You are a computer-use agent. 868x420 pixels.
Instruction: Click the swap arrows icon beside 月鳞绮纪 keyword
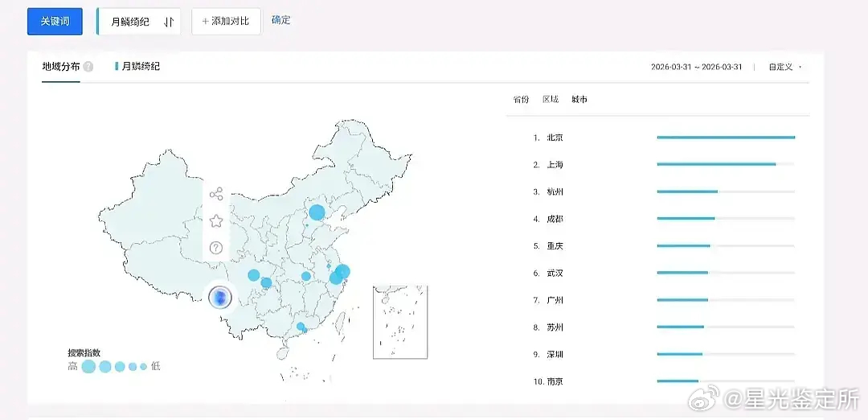click(169, 23)
